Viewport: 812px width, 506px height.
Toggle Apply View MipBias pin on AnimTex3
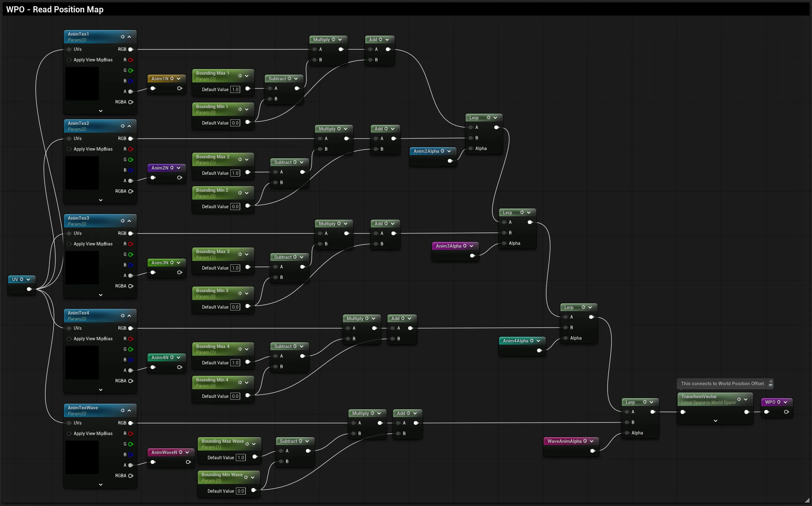coord(69,244)
